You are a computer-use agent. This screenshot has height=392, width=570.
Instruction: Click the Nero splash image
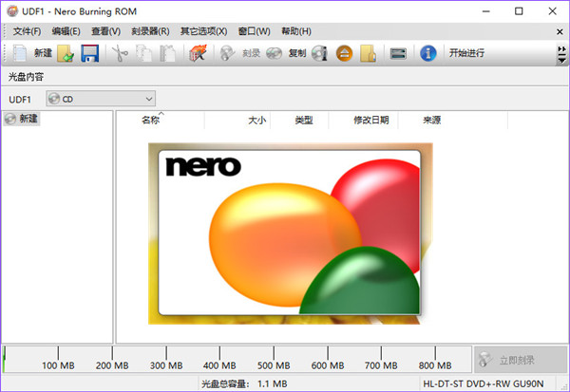(x=290, y=233)
